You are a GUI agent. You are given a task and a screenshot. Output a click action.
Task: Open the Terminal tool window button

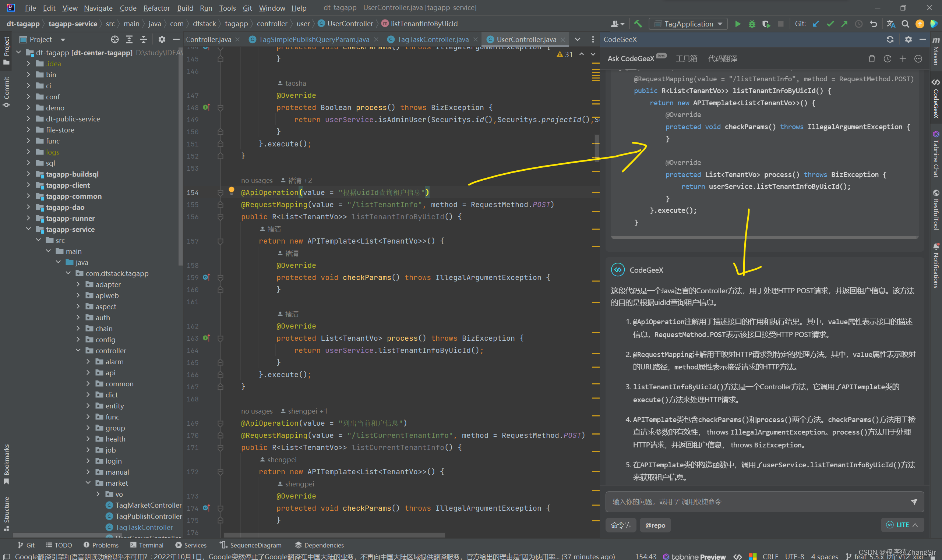147,545
